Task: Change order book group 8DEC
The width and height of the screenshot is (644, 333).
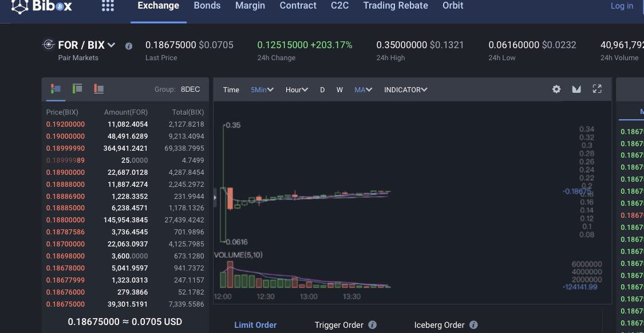Action: pyautogui.click(x=190, y=89)
